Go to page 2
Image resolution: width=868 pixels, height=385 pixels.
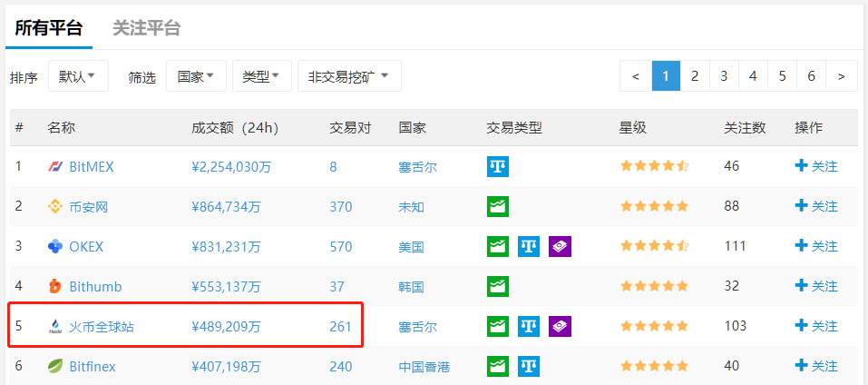tap(695, 76)
